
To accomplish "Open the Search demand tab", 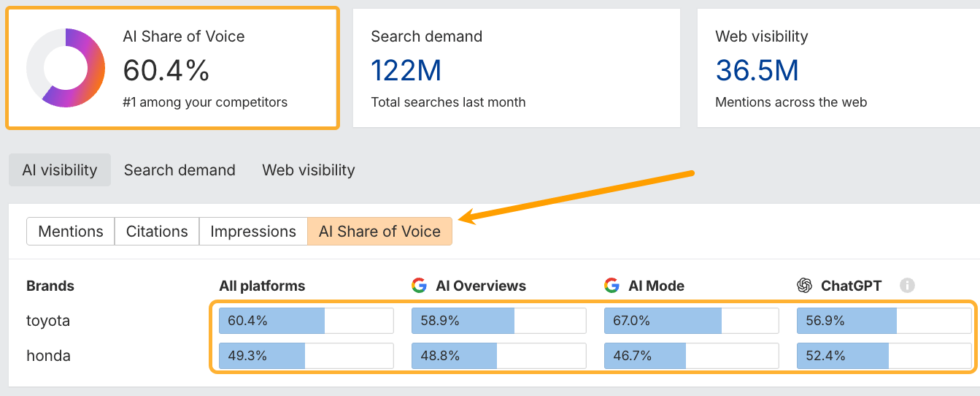I will coord(180,170).
